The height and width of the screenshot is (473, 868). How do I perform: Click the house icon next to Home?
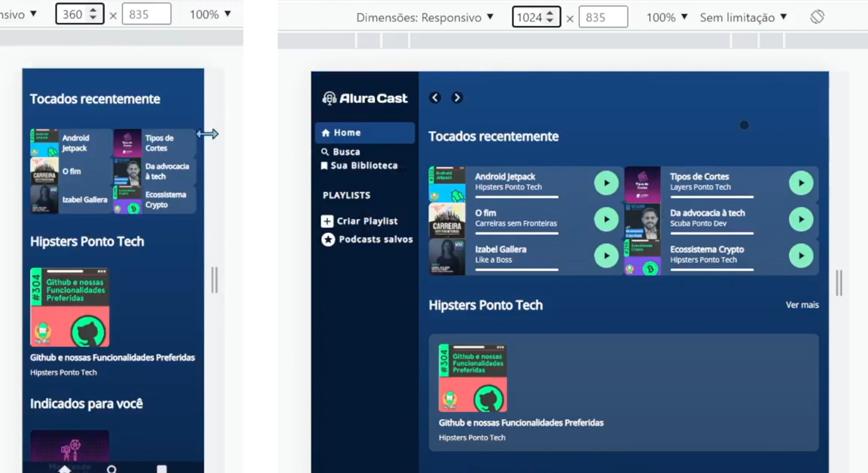pyautogui.click(x=326, y=133)
